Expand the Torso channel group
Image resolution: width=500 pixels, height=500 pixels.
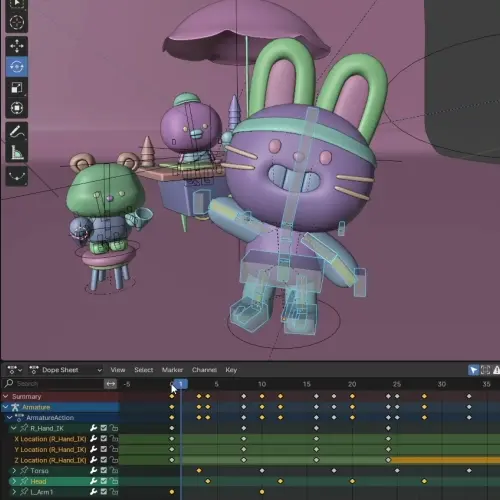coord(14,471)
